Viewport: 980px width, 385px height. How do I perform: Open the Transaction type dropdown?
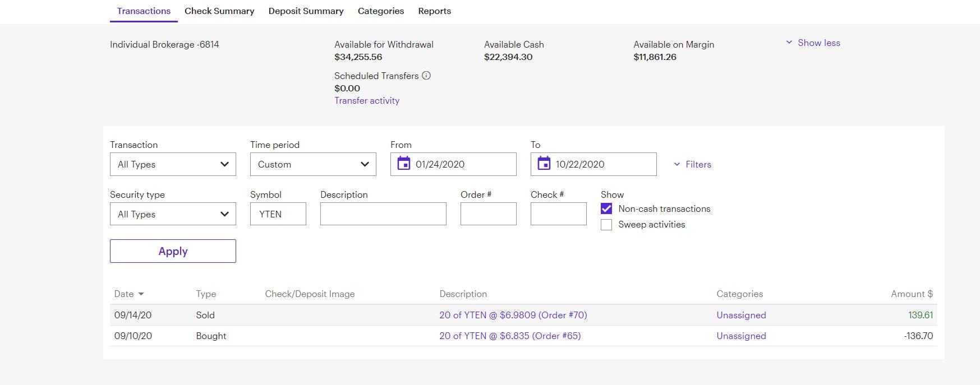[x=173, y=164]
